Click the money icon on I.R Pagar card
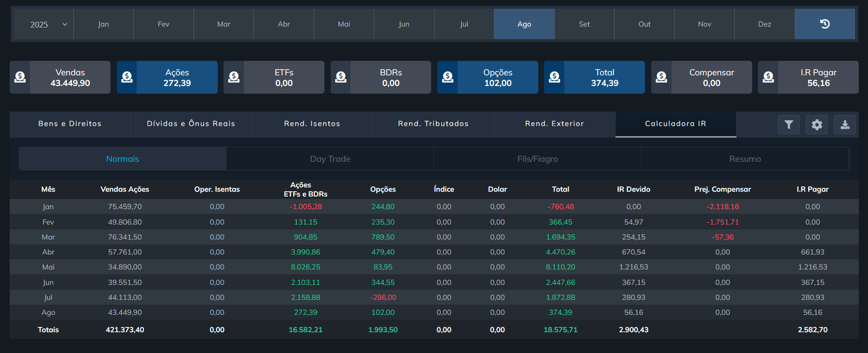This screenshot has height=353, width=868. click(768, 77)
